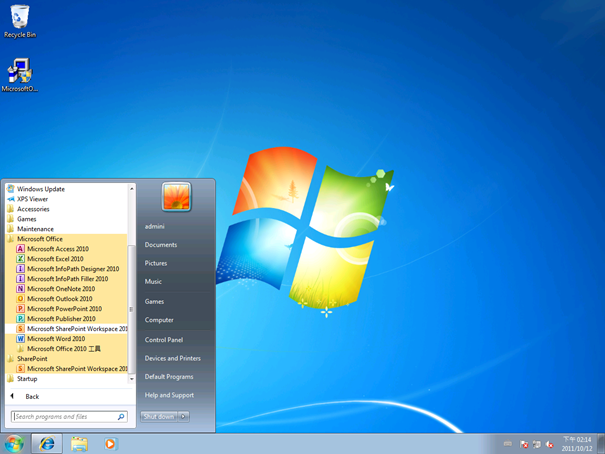Click the keyboard icon in system tray
Image resolution: width=605 pixels, height=454 pixels.
pos(508,444)
